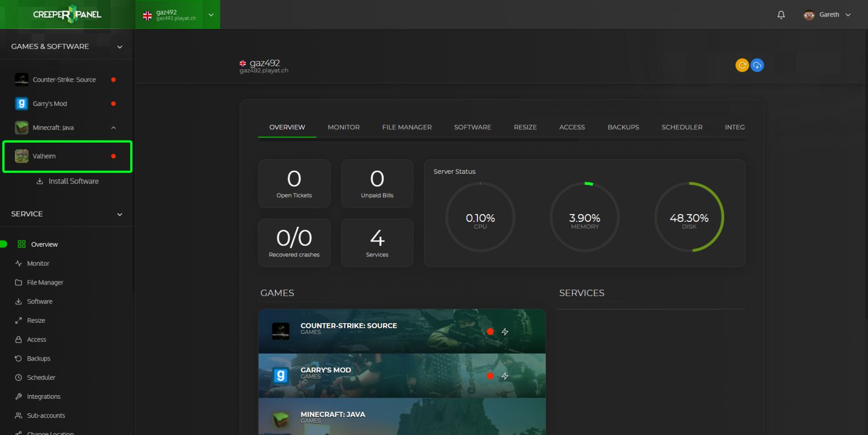This screenshot has height=435, width=868.
Task: Open the Resize tab
Action: pyautogui.click(x=525, y=127)
